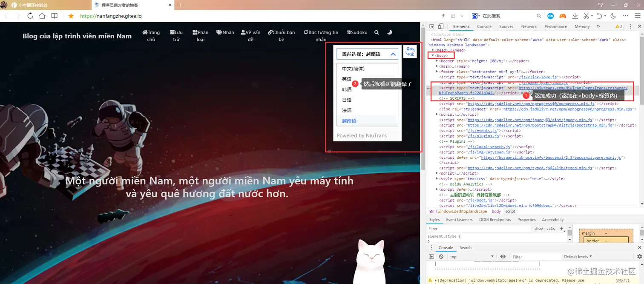Image resolution: width=644 pixels, height=284 pixels.
Task: Click the blue infinity extension icon
Action: (551, 16)
